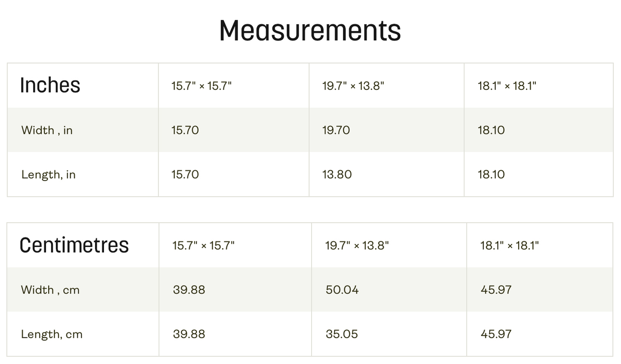Click 19.7" × 13.8" column in Centimetres table
Image resolution: width=621 pixels, height=364 pixels.
[x=357, y=246]
